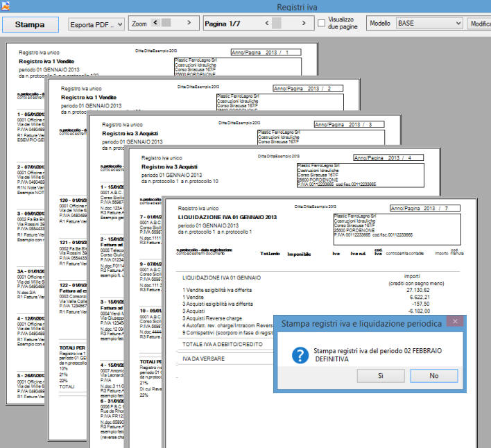Click Anno/Pagina 2013 / 7 box

425,208
